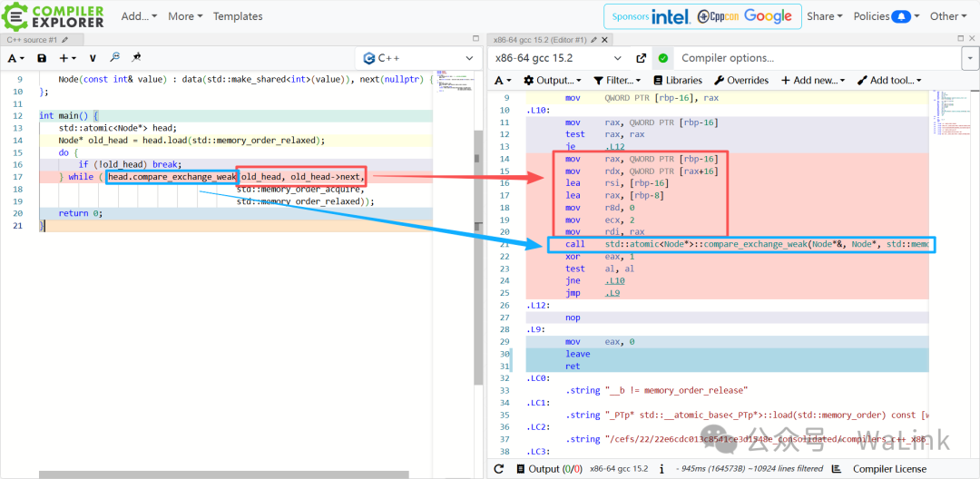The height and width of the screenshot is (479, 980).
Task: Open the C++ language dropdown
Action: tap(418, 58)
